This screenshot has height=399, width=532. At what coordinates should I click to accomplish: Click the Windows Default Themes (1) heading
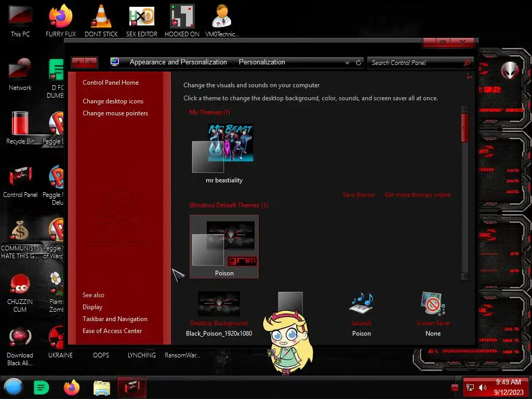[x=229, y=205]
